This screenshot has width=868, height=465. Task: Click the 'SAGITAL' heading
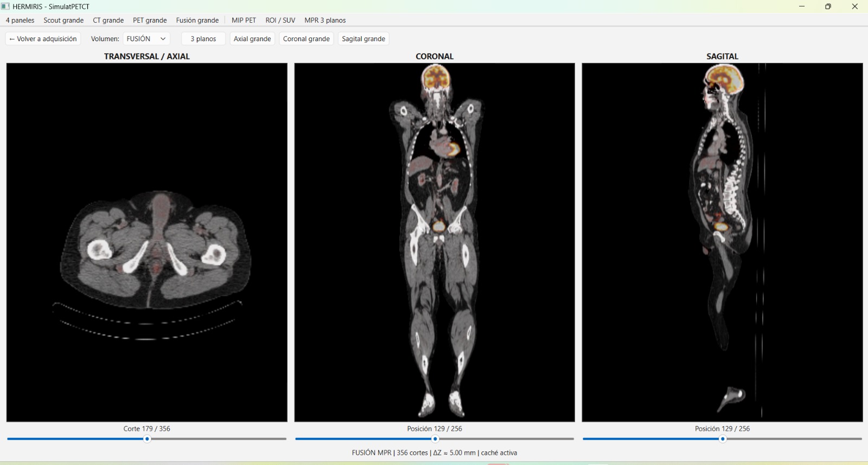[722, 56]
